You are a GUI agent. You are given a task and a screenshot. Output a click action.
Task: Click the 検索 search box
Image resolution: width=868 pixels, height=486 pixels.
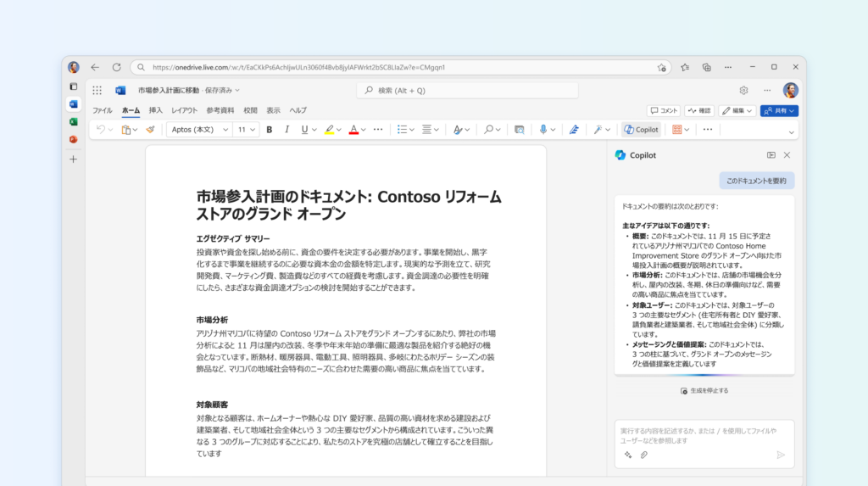[468, 90]
